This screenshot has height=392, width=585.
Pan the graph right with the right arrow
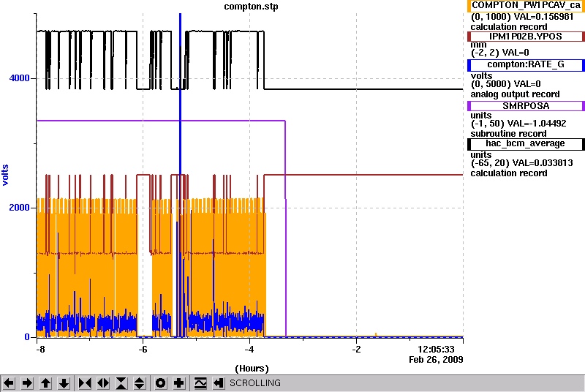pos(27,383)
